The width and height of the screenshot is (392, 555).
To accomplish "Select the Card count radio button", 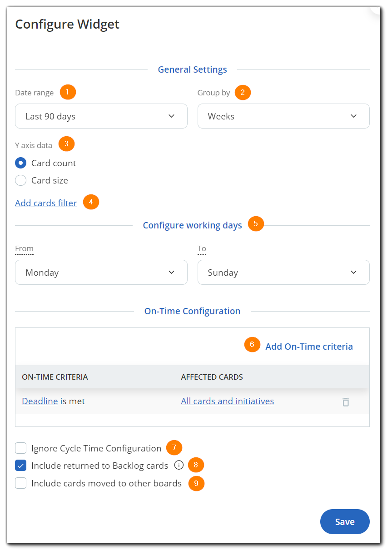I will (x=20, y=163).
